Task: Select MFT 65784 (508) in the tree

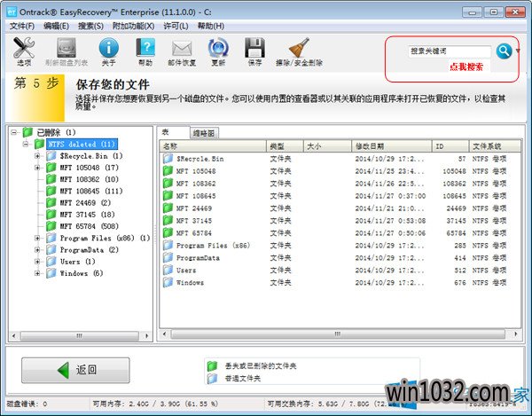Action: click(x=88, y=226)
